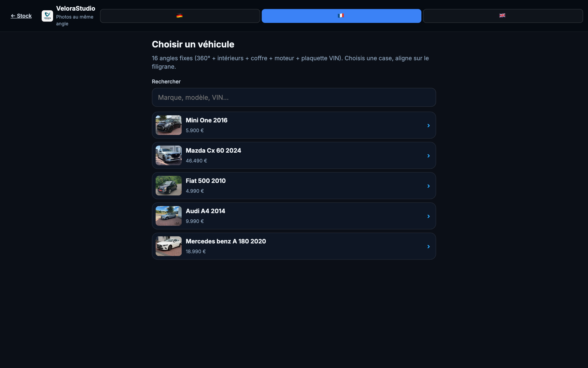Expand Fiat 500 2010 via chevron

428,186
